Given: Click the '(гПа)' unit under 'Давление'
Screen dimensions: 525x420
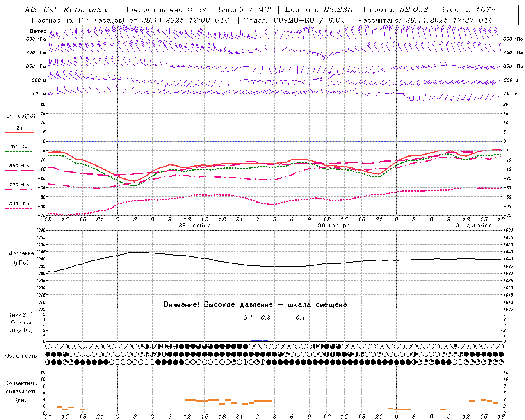Looking at the screenshot, I should [21, 262].
